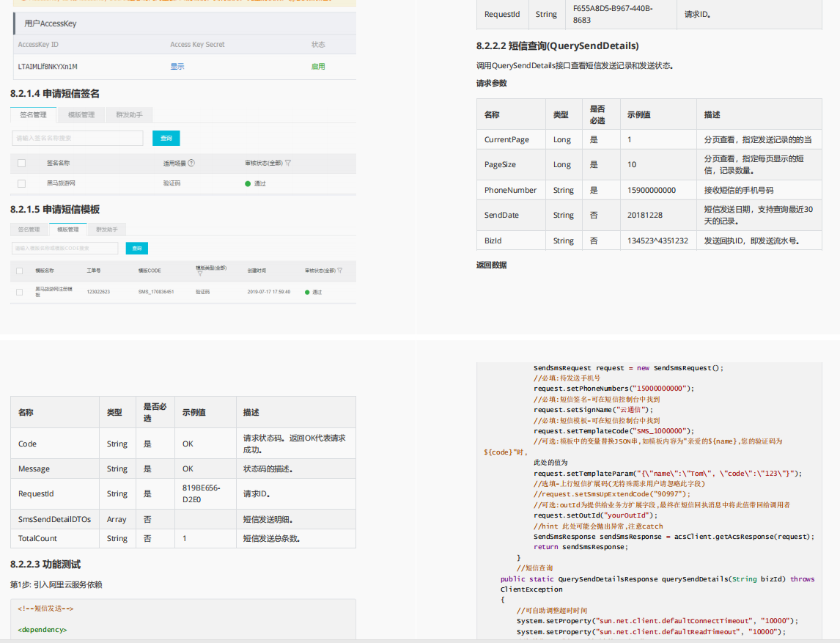
Task: Click the work order number 123022623
Action: click(98, 292)
